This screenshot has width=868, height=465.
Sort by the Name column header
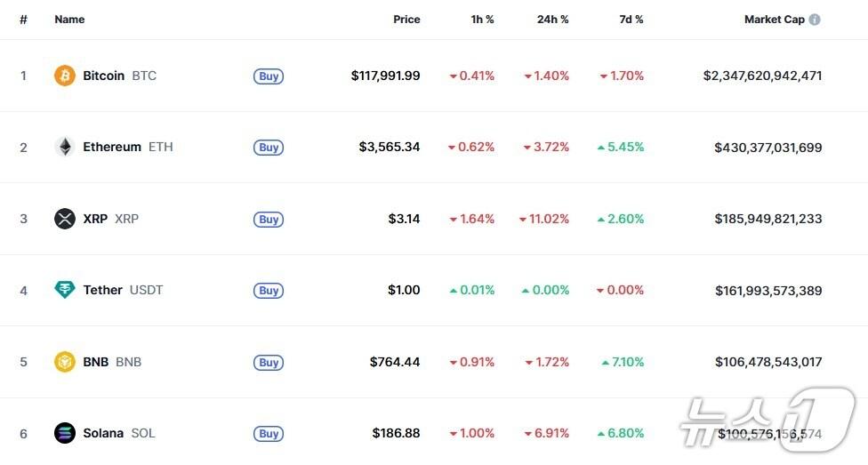point(69,20)
